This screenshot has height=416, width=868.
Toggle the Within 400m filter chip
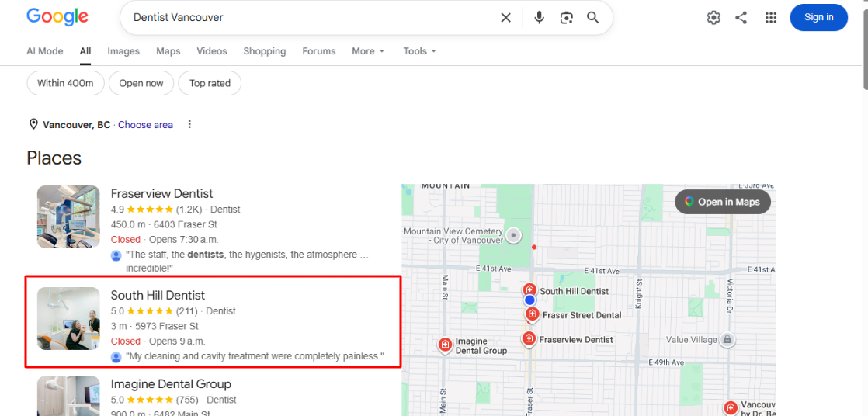(x=65, y=83)
